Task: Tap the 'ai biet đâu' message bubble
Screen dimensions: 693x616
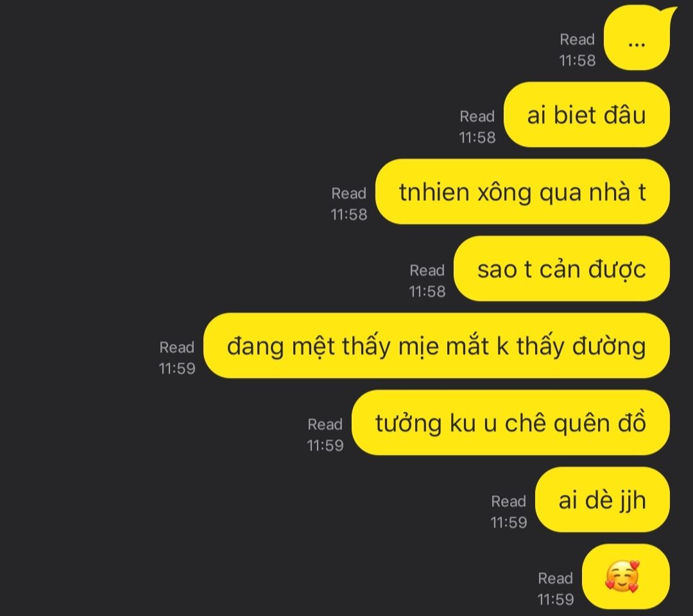Action: [x=586, y=114]
